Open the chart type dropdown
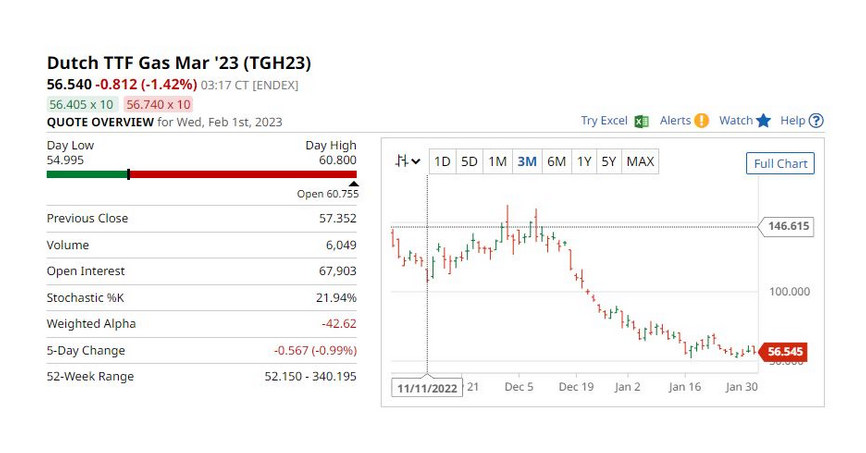The image size is (866, 453). tap(407, 161)
